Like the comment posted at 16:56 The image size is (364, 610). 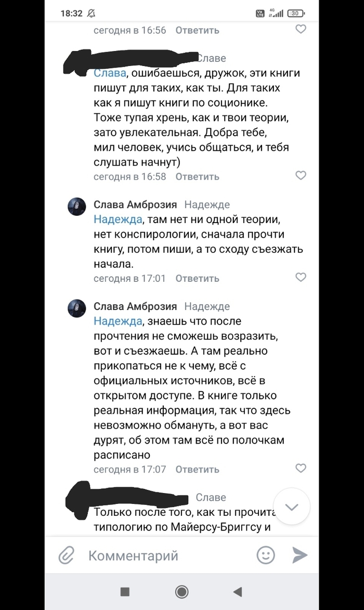(x=301, y=29)
